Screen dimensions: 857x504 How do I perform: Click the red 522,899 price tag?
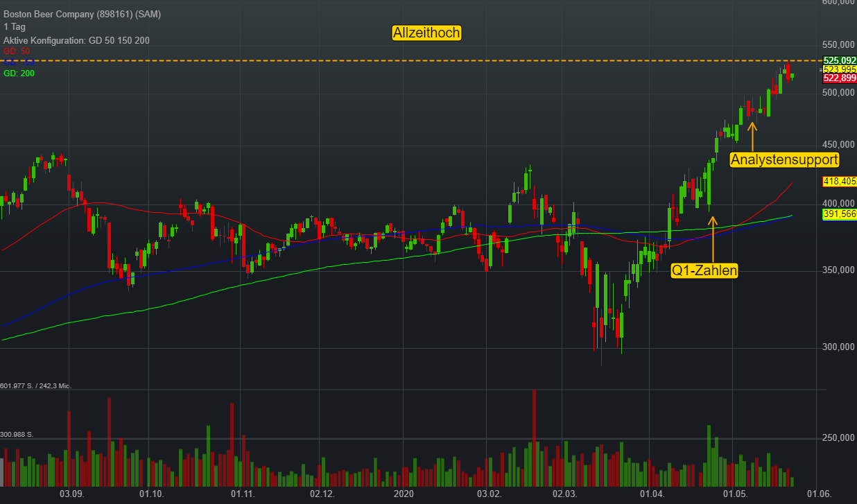pyautogui.click(x=839, y=78)
